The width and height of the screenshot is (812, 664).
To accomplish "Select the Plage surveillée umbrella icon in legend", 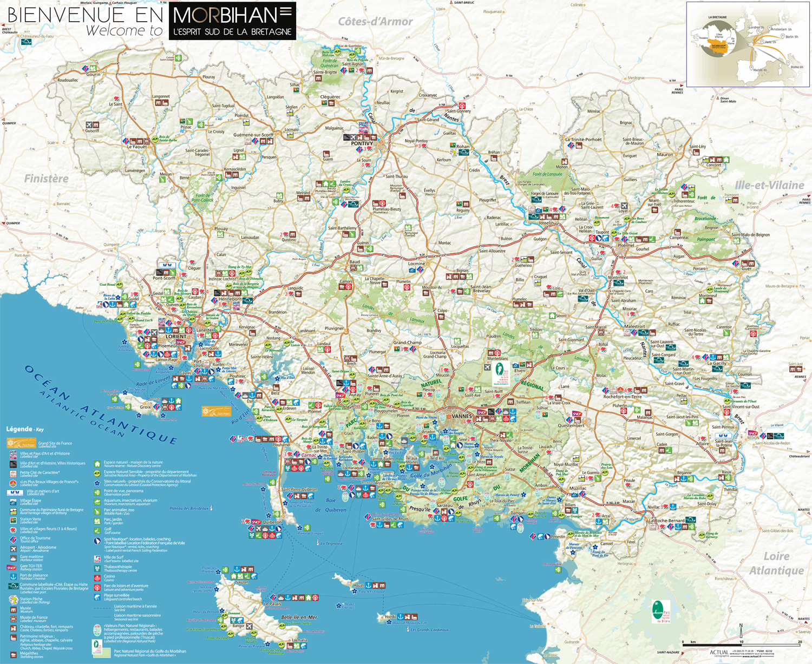I will pos(97,596).
